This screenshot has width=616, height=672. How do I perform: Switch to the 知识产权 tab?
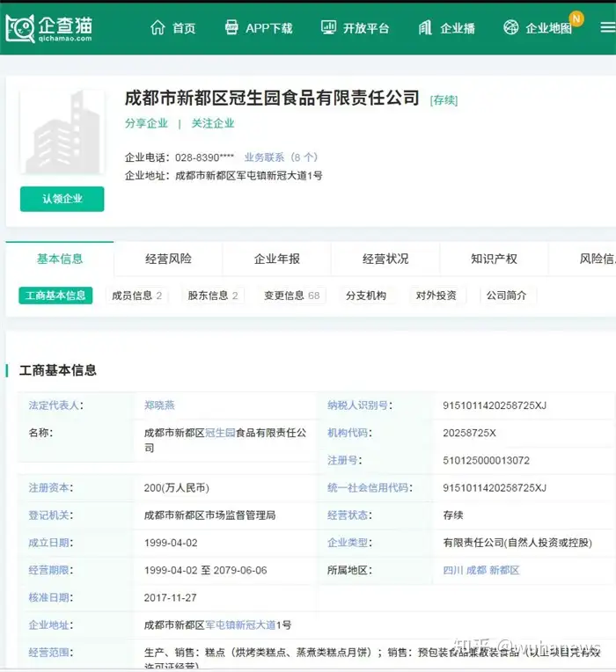point(494,259)
